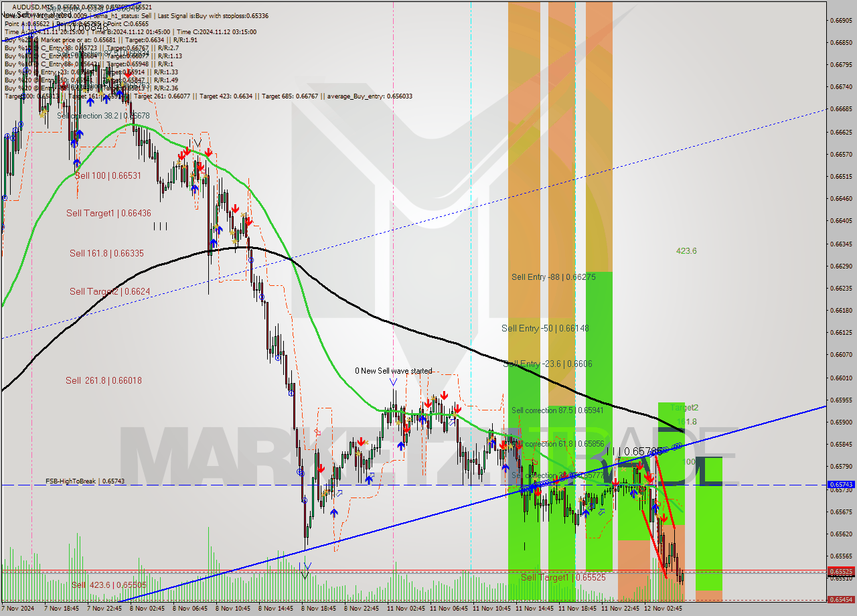Screen dimensions: 857x616
Task: Click the '8 Nov 02:45' time axis label
Action: tap(147, 609)
